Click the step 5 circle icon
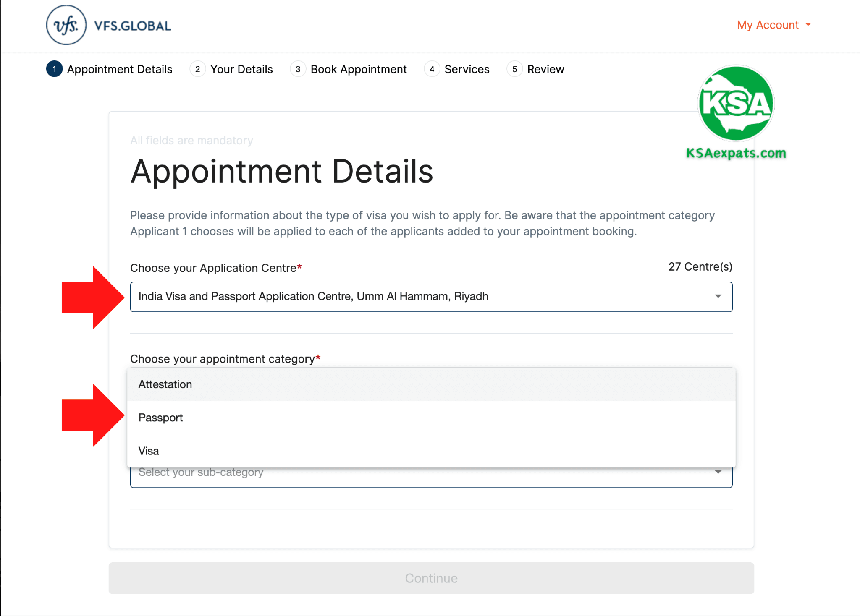 coord(515,69)
